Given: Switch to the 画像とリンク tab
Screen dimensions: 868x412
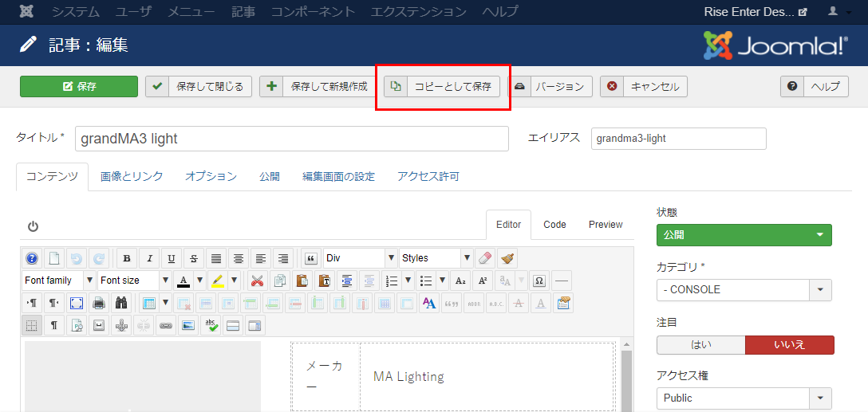Looking at the screenshot, I should pos(132,176).
